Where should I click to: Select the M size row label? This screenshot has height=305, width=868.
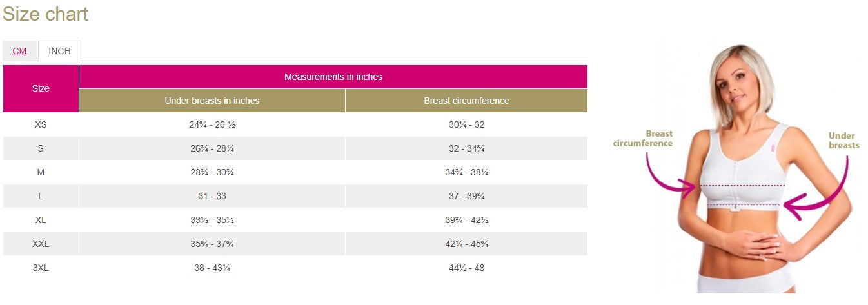[x=41, y=172]
